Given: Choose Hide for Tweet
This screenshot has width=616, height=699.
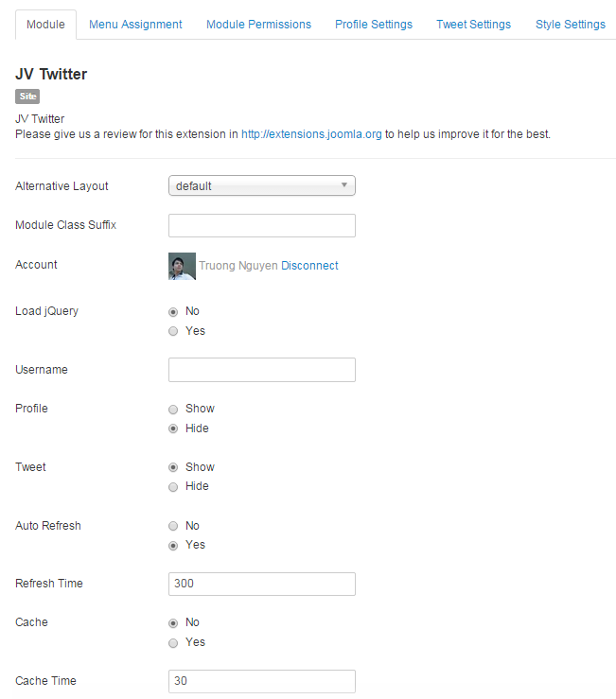Looking at the screenshot, I should click(x=173, y=486).
